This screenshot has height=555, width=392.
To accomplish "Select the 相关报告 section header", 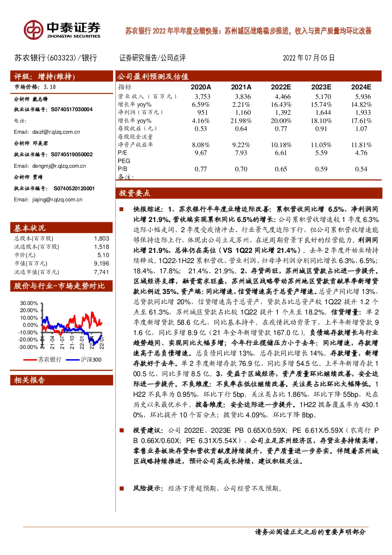I will 62,380.
